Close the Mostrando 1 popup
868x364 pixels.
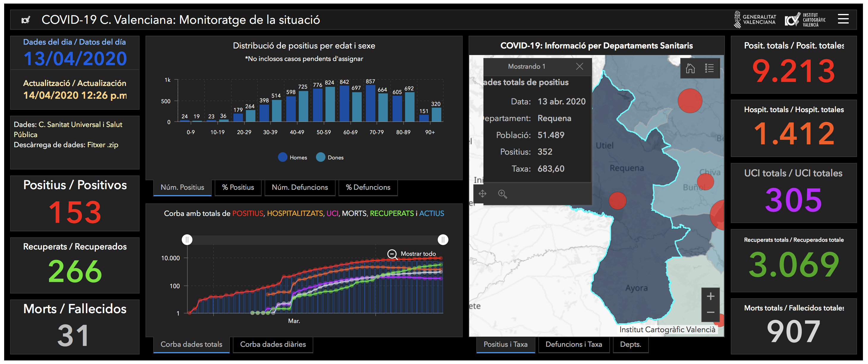tap(579, 66)
